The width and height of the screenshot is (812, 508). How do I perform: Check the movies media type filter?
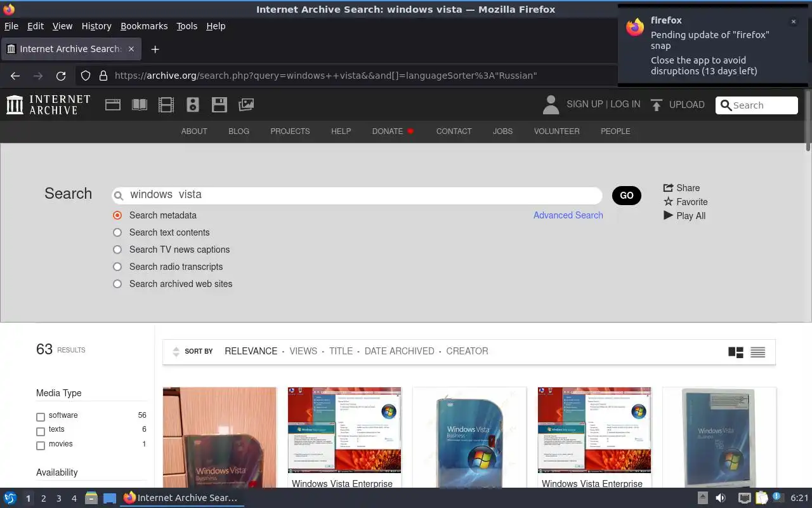tap(41, 446)
